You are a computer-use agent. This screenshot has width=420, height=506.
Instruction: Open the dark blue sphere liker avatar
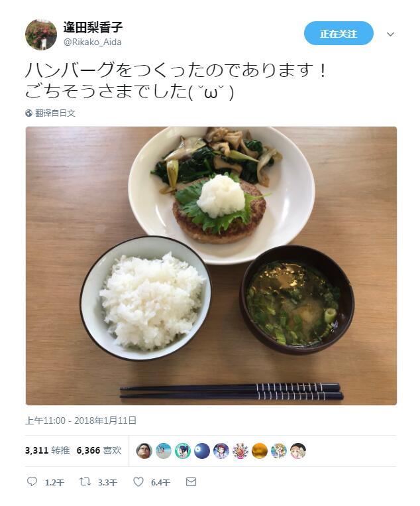(x=202, y=451)
